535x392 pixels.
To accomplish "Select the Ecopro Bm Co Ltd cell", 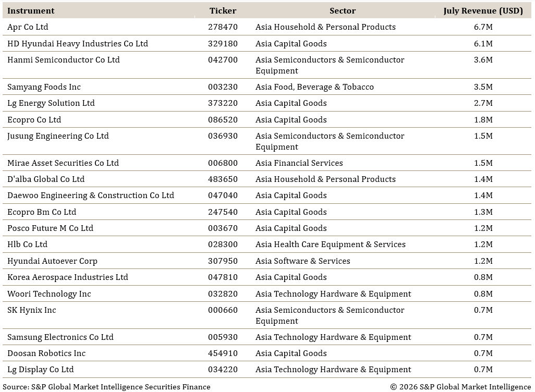I will pyautogui.click(x=42, y=212).
